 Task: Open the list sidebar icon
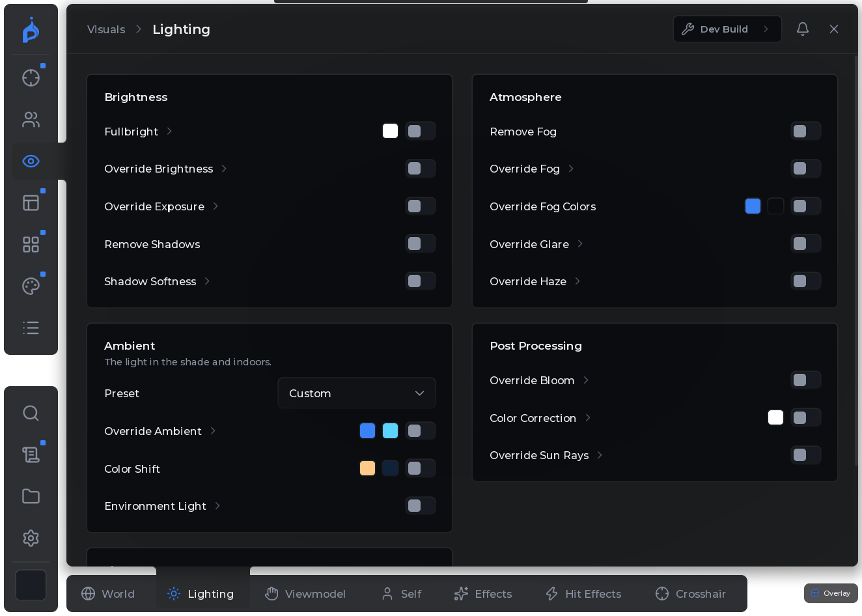pyautogui.click(x=31, y=328)
